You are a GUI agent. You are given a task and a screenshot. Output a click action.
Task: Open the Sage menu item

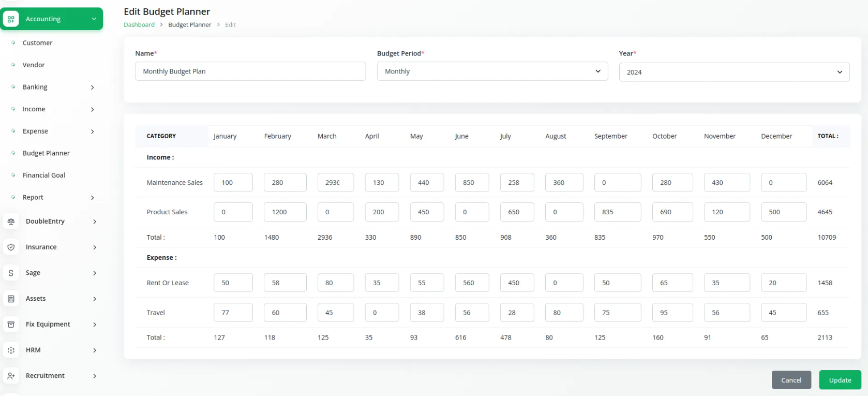pos(33,273)
